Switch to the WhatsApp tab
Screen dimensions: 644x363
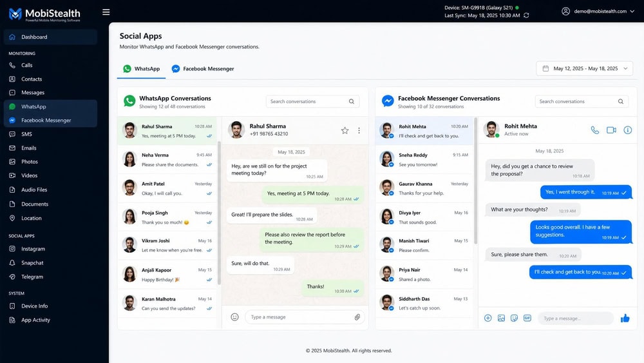[x=141, y=68]
